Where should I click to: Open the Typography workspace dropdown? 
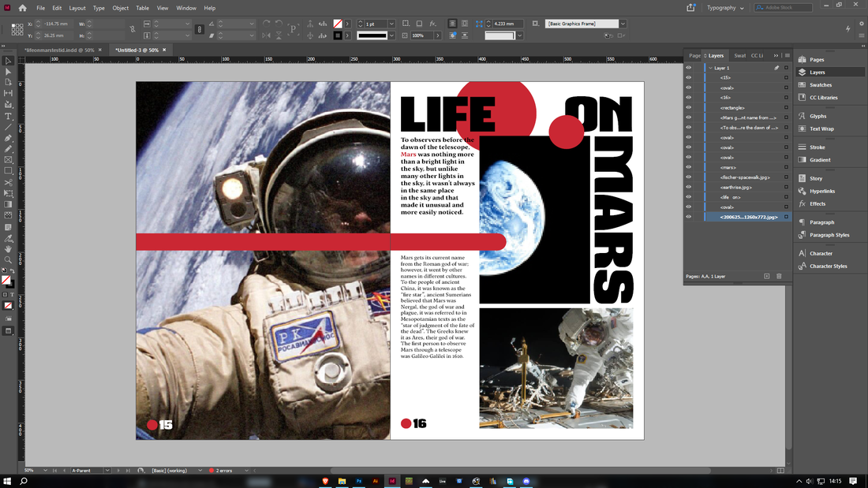click(x=725, y=8)
